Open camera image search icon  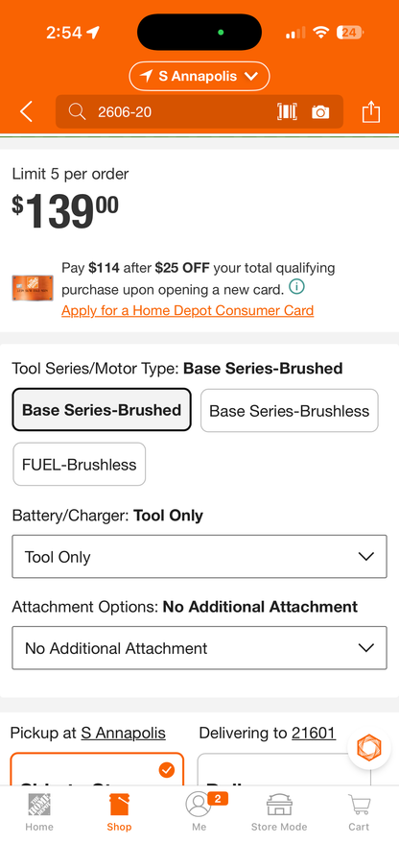pyautogui.click(x=320, y=112)
